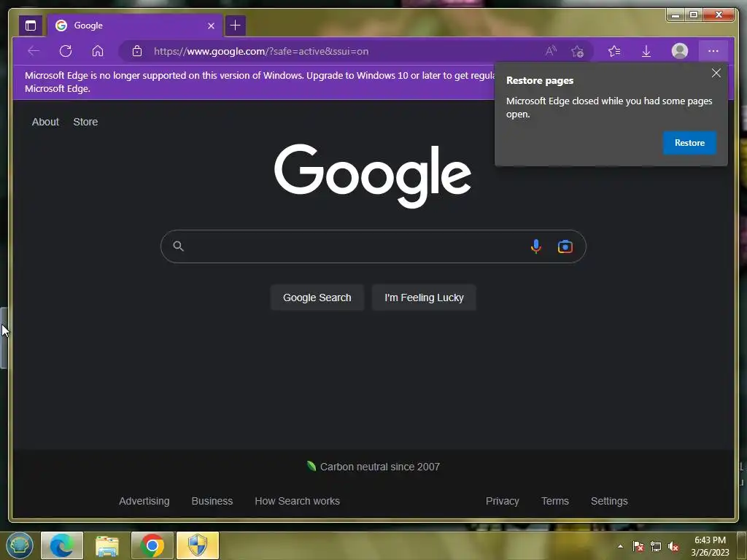Open the Downloads panel

click(x=646, y=51)
